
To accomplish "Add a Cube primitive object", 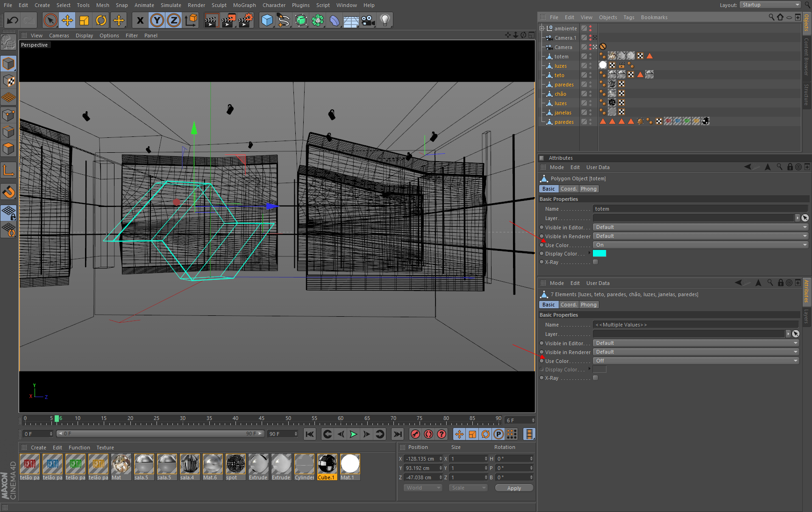I will point(267,20).
